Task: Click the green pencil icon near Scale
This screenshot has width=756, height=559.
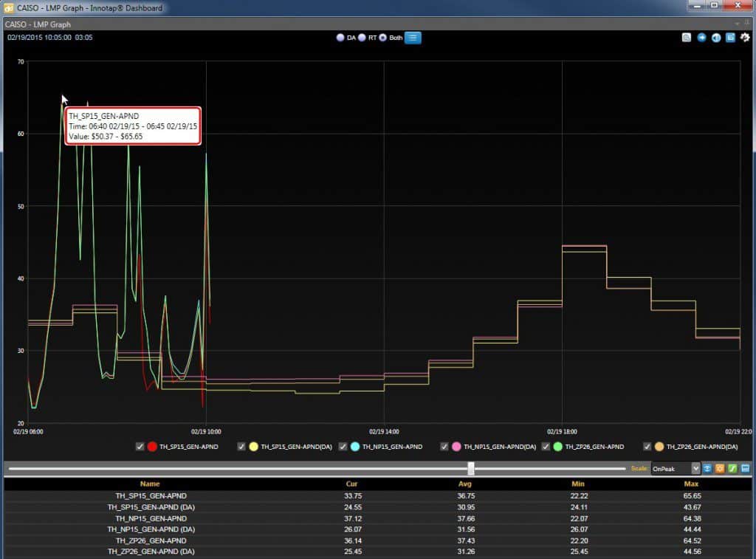Action: click(732, 468)
